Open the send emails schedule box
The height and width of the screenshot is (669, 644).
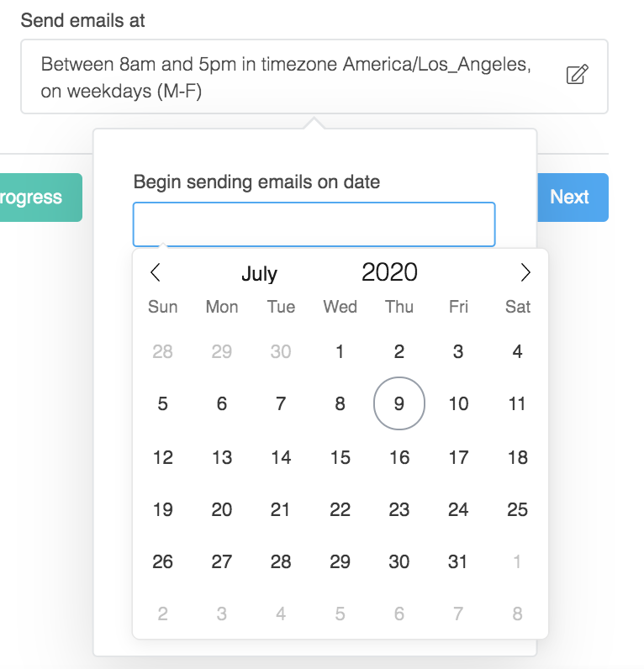click(294, 76)
